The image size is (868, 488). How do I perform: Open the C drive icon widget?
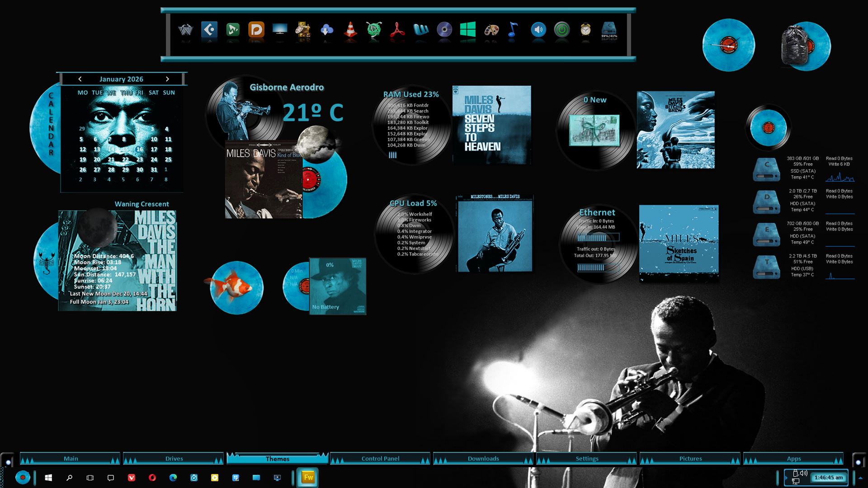(766, 169)
